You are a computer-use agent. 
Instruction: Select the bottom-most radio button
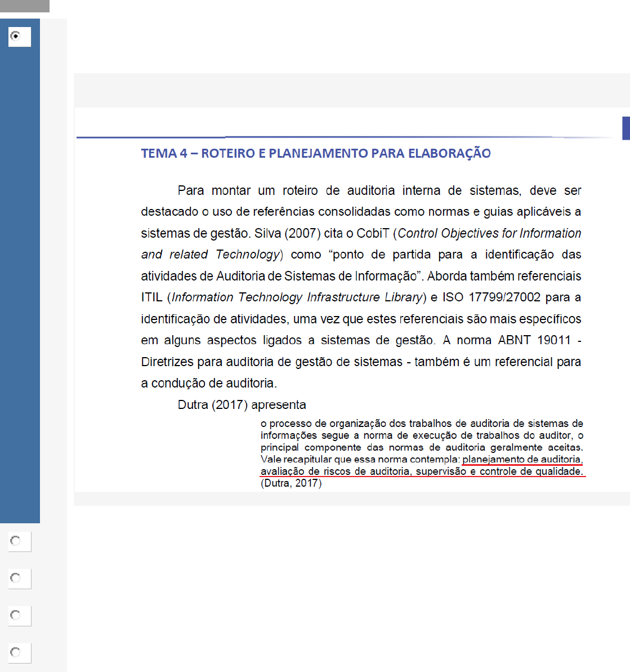coord(16,653)
